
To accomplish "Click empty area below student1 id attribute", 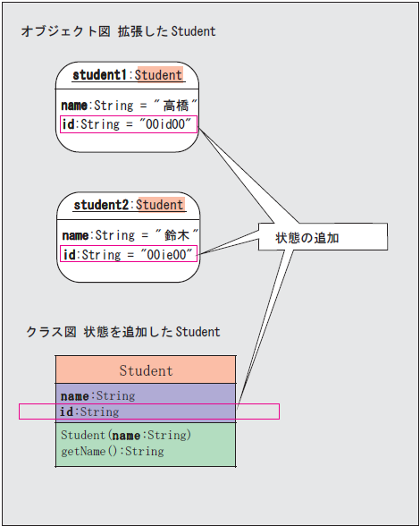I will 128,142.
